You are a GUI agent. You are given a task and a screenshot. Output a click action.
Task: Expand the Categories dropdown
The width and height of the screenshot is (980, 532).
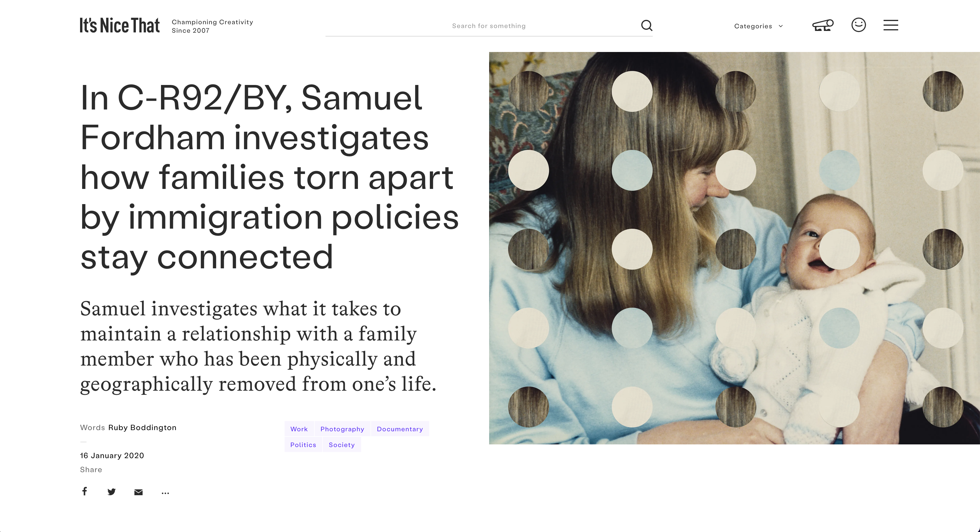click(758, 26)
